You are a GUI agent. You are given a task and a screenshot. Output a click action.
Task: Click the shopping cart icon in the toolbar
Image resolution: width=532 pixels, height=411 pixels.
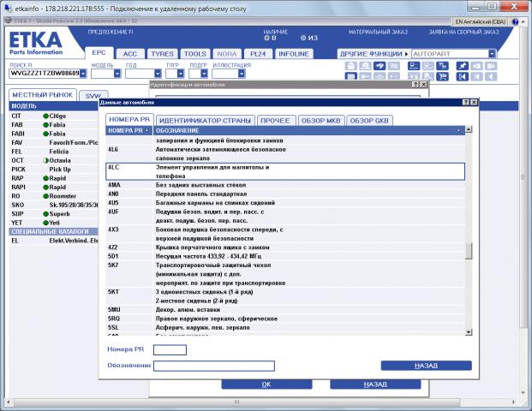[442, 77]
